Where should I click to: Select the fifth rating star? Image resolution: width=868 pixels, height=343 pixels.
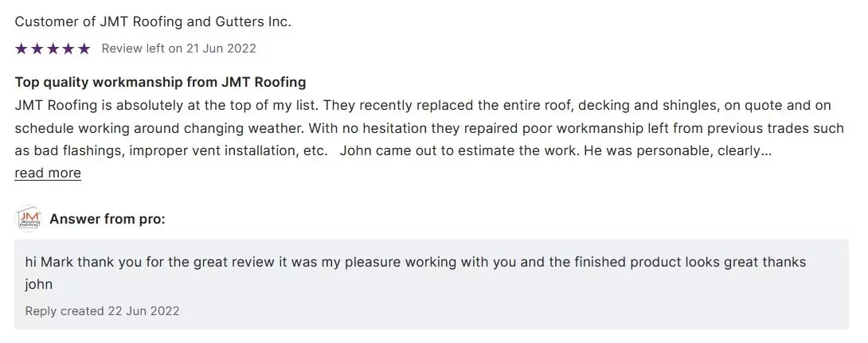tap(84, 49)
